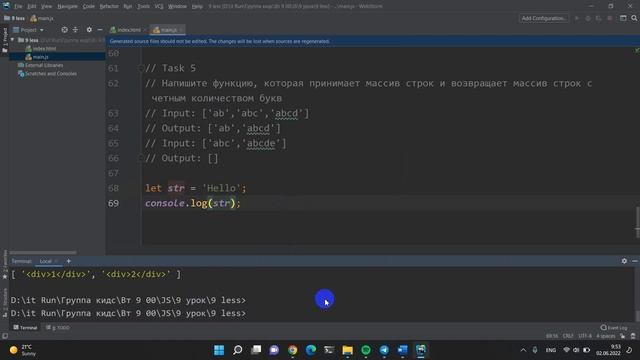This screenshot has height=360, width=640.
Task: Open the Tools menu
Action: pos(143,6)
